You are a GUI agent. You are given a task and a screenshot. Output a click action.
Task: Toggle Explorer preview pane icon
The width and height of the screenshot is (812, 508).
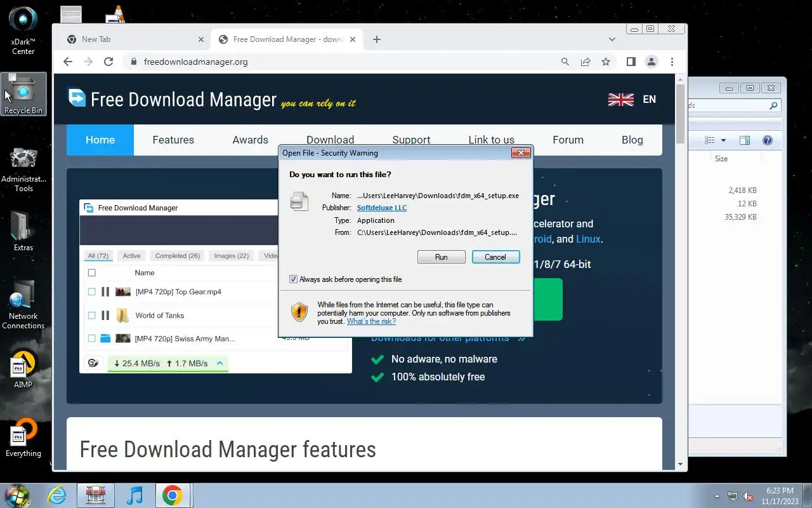[x=745, y=140]
